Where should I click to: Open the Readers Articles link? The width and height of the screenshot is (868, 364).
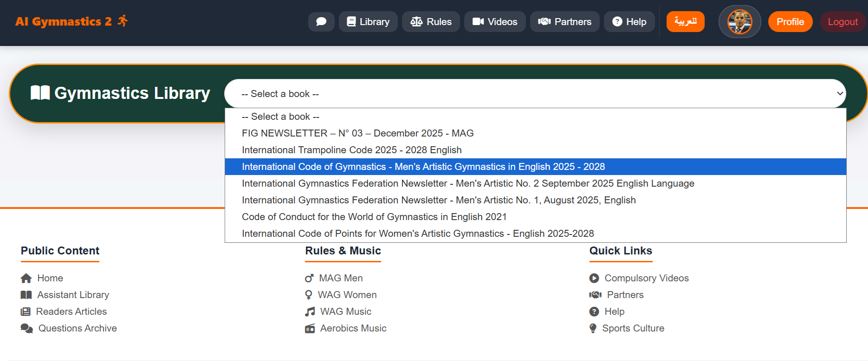click(x=71, y=312)
